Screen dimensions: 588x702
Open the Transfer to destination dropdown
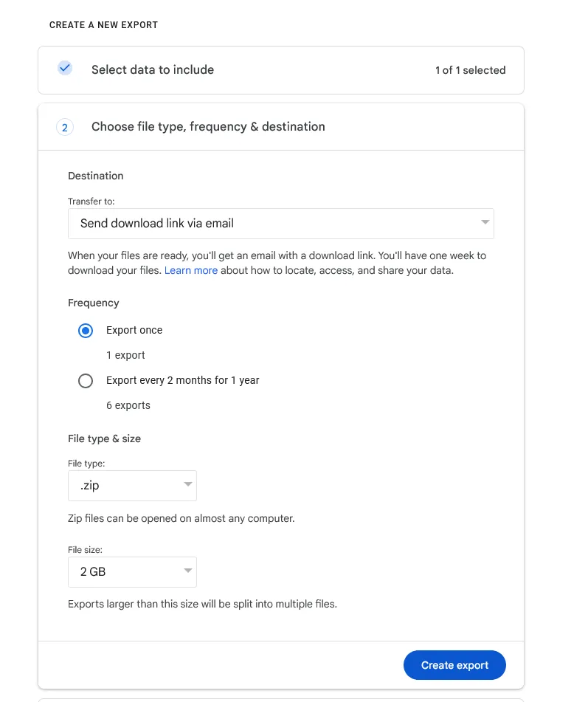pyautogui.click(x=280, y=223)
